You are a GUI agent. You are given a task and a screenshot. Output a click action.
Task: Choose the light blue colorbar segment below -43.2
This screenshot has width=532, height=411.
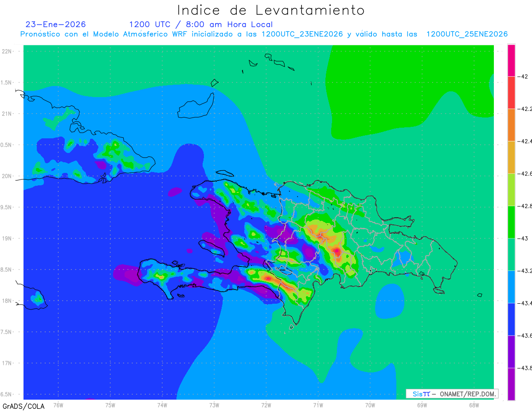[x=511, y=287]
